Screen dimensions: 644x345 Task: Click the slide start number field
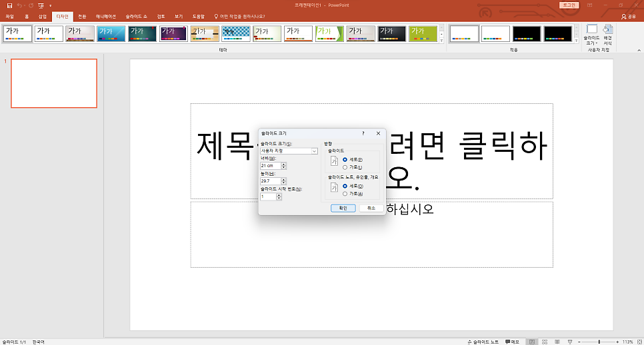(268, 196)
